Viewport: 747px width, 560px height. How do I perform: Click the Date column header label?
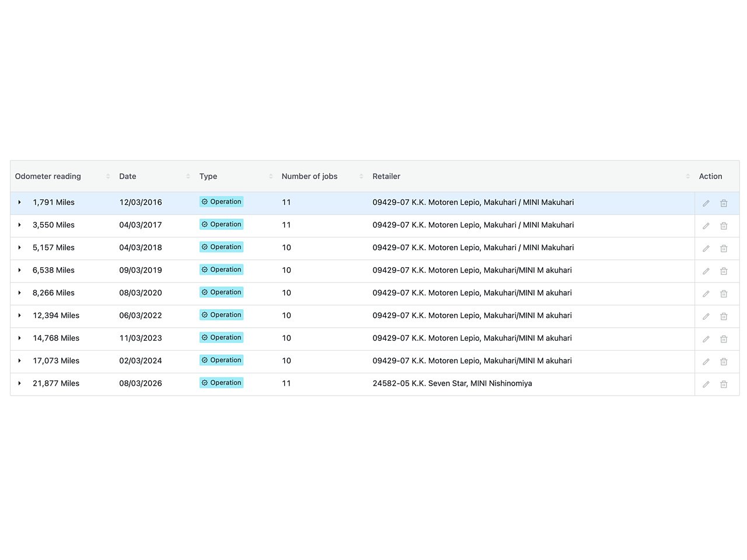click(x=128, y=176)
